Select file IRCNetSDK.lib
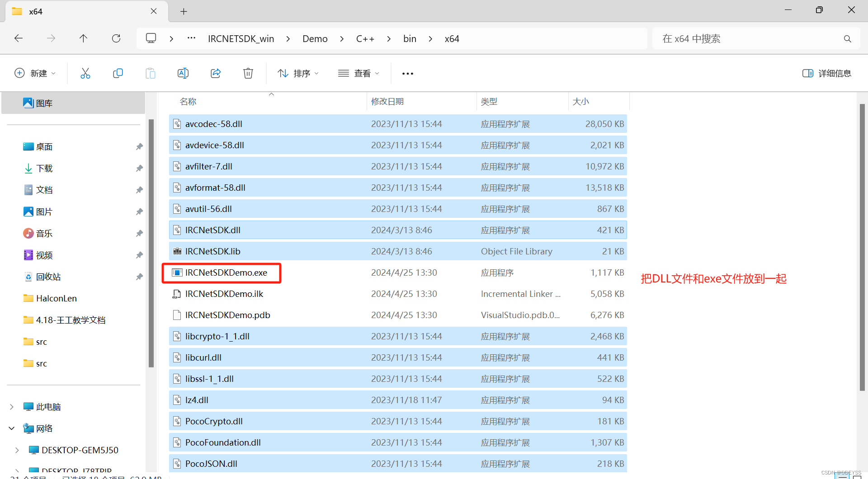Screen dimensions: 868x479 (398, 251)
